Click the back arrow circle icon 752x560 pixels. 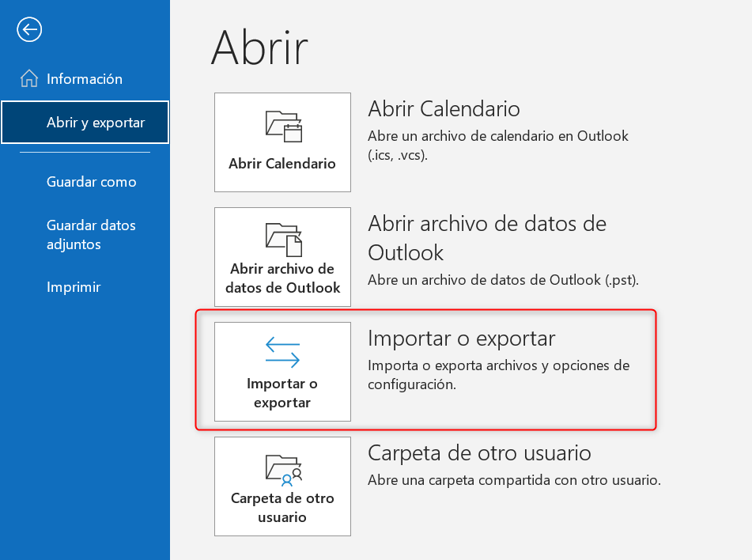[29, 30]
